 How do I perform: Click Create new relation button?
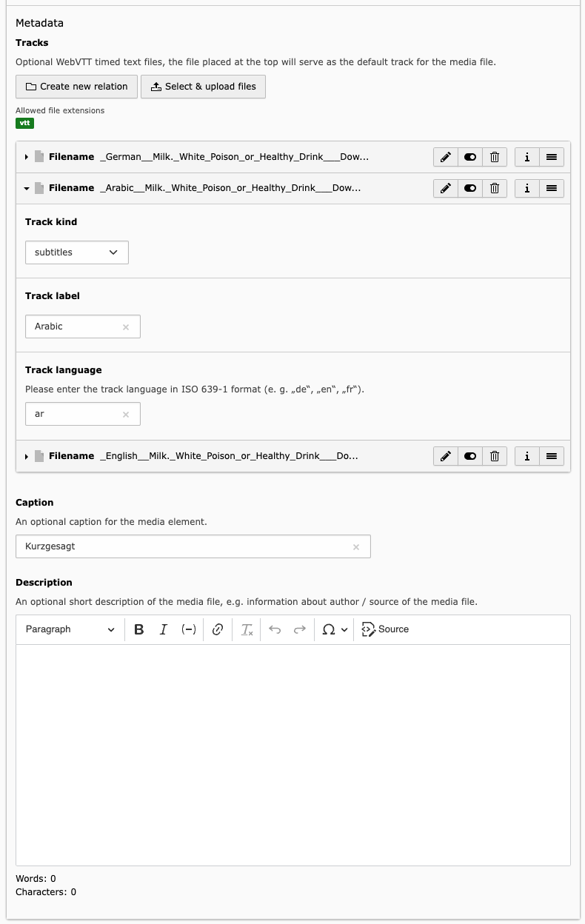[x=77, y=87]
